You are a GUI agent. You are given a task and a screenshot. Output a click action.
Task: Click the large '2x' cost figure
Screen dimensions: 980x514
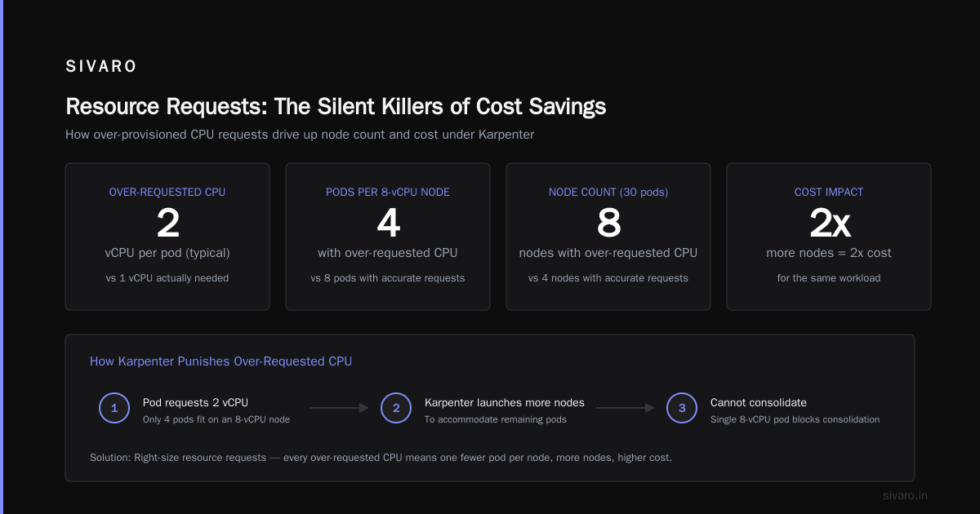coord(829,223)
